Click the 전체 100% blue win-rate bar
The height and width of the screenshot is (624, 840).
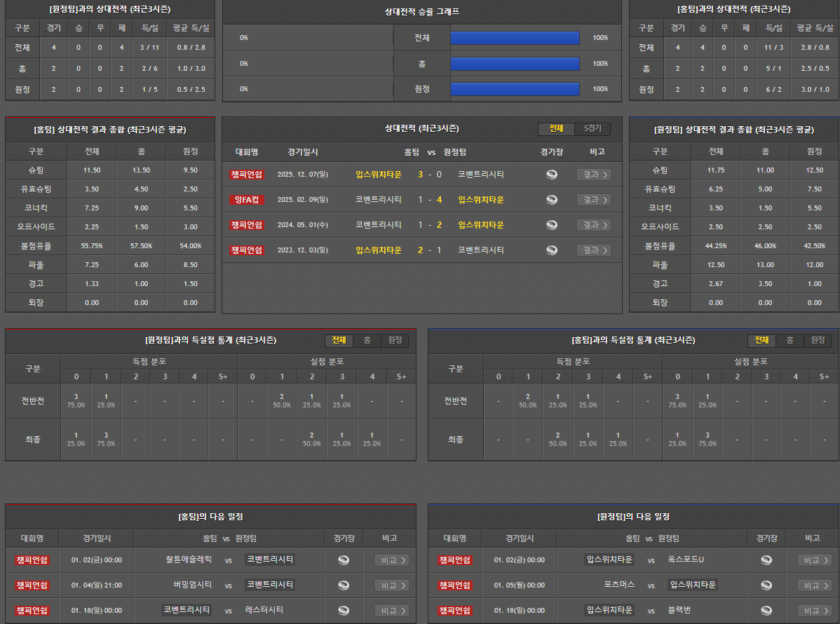coord(515,38)
